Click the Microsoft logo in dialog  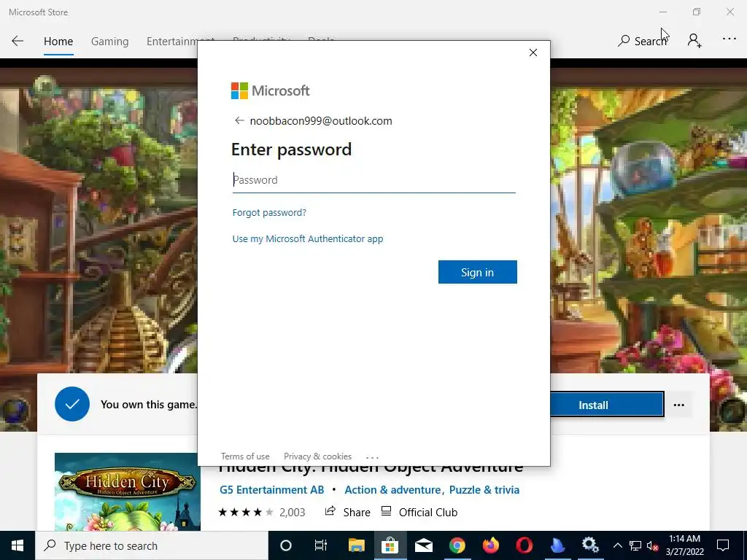click(270, 90)
